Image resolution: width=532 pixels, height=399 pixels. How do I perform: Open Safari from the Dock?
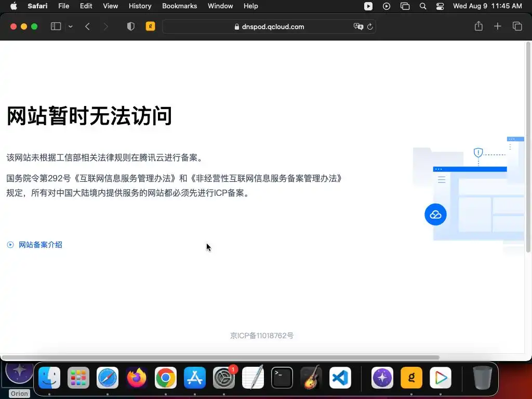(108, 378)
